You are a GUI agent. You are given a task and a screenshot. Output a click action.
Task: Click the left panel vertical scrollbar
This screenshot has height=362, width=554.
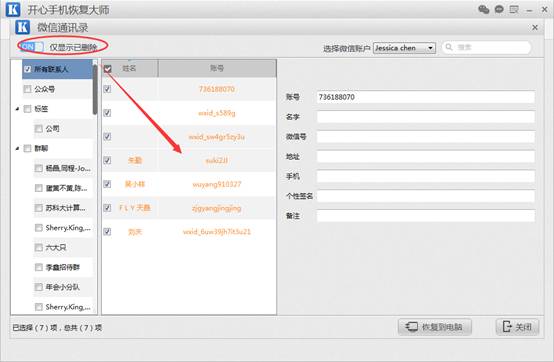95,90
